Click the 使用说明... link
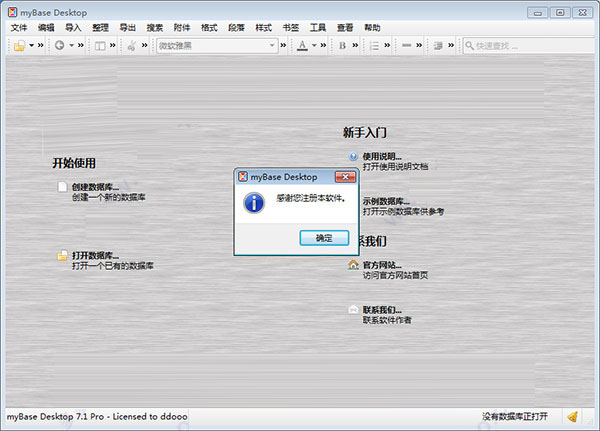The image size is (600, 431). [382, 156]
